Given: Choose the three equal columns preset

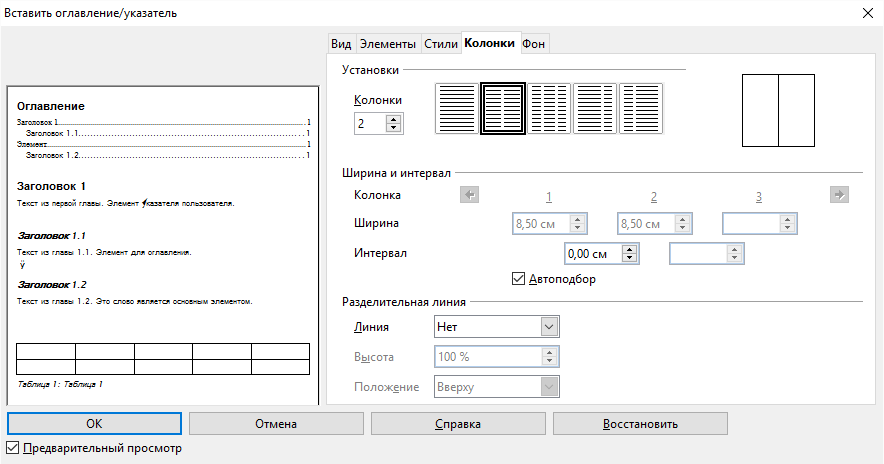Looking at the screenshot, I should pos(548,108).
